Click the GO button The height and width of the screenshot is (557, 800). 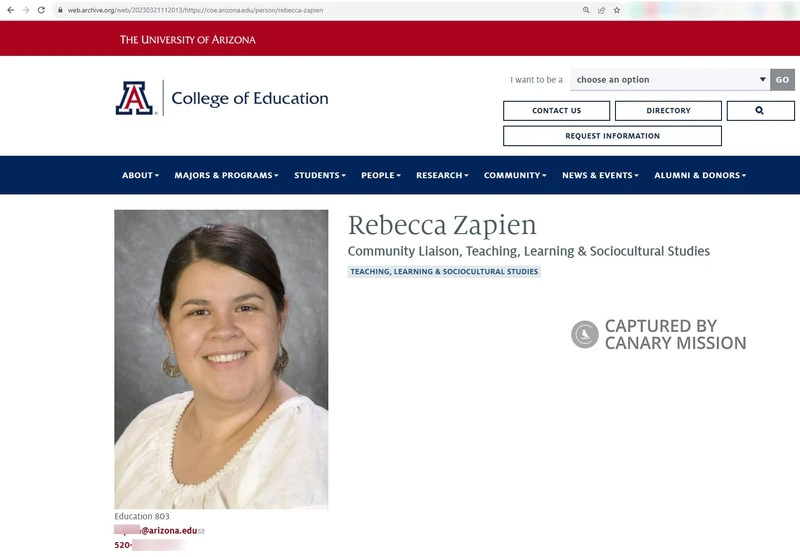point(782,80)
